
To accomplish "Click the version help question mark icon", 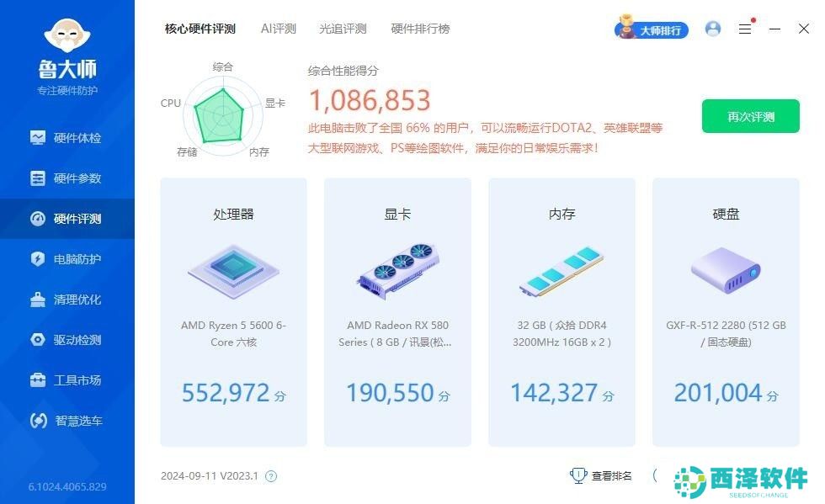I will [271, 476].
